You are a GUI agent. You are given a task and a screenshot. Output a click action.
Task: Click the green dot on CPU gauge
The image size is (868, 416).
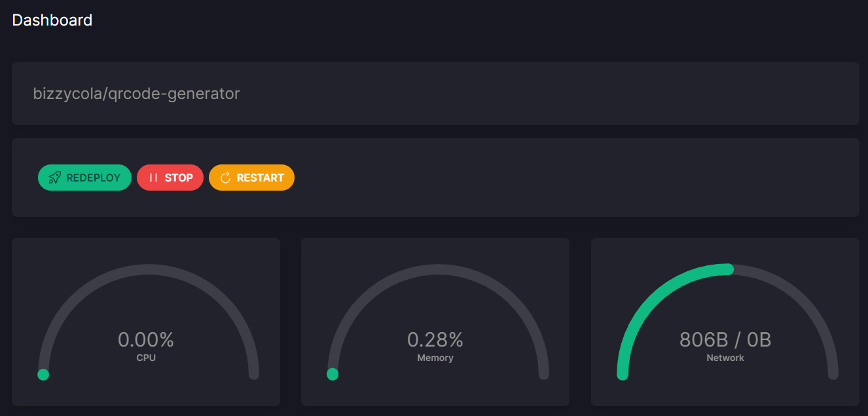(x=43, y=374)
